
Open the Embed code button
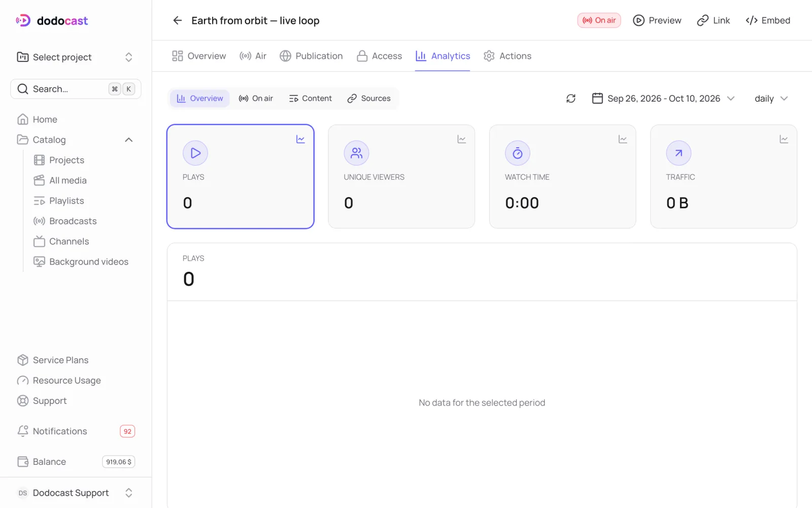[x=768, y=20]
